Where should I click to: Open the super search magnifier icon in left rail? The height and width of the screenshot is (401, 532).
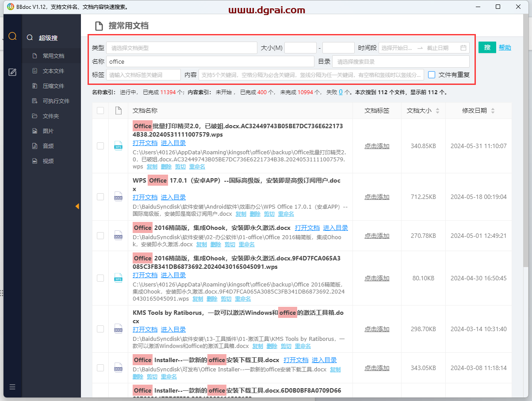12,36
